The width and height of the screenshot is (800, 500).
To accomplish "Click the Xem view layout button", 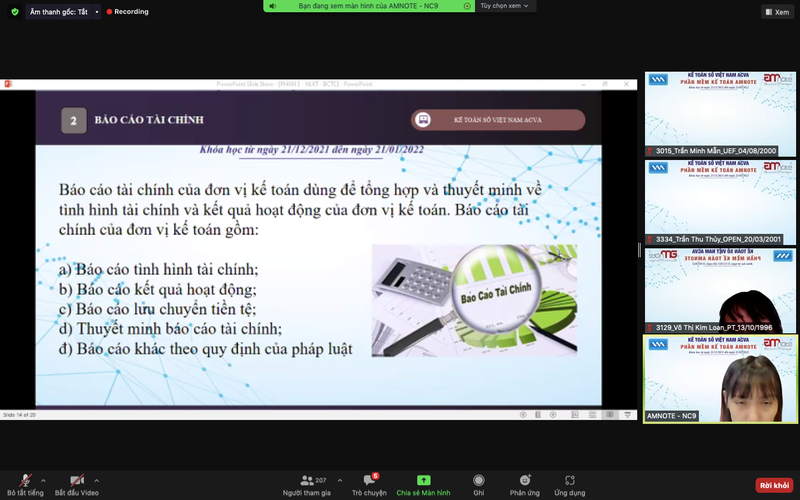I will [777, 12].
